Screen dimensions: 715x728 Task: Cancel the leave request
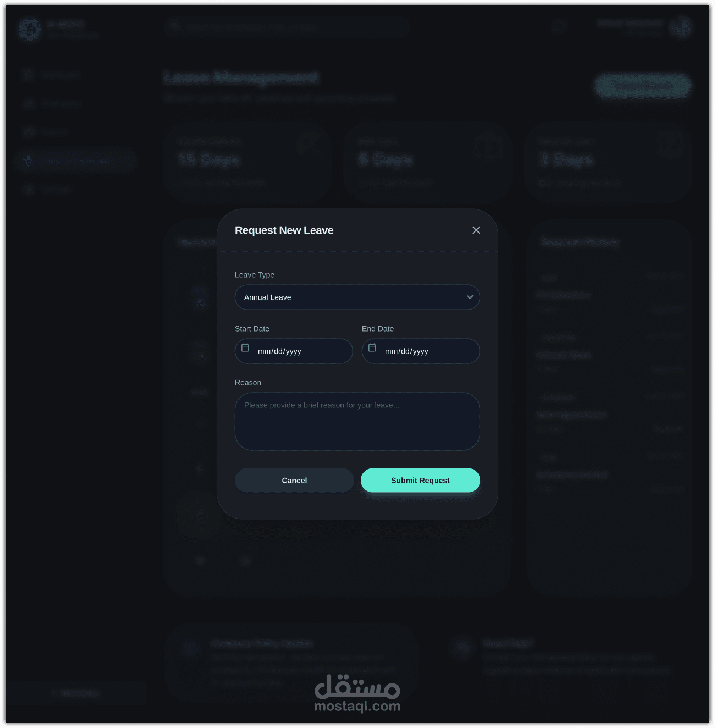(x=294, y=481)
